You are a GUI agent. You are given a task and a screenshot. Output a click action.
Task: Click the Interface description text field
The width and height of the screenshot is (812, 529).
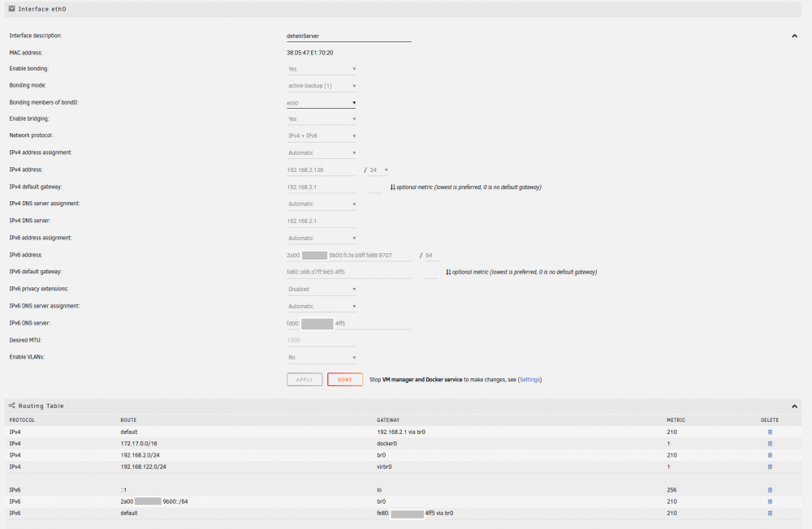coord(348,37)
